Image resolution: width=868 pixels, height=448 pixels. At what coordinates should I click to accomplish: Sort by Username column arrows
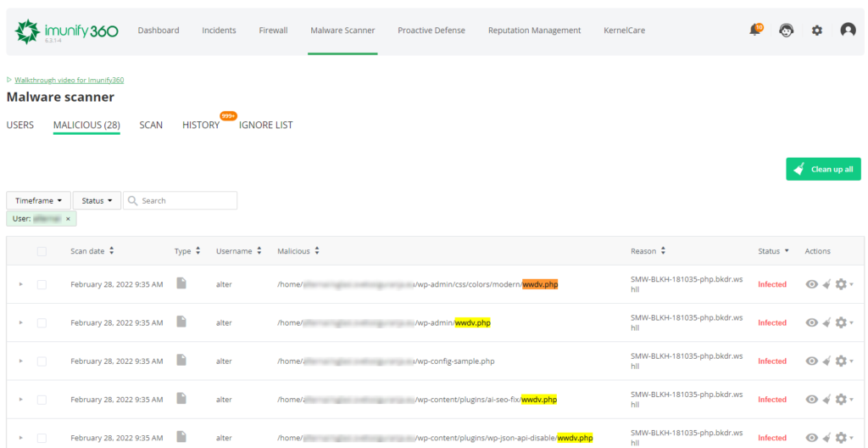point(259,251)
